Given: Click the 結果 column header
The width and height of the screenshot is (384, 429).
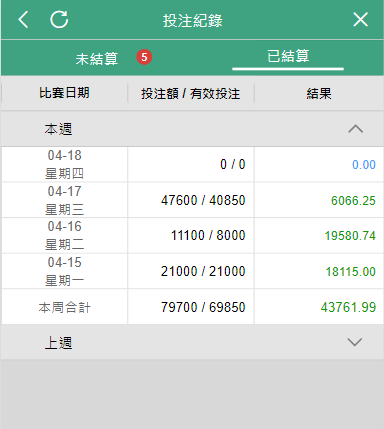Looking at the screenshot, I should pyautogui.click(x=319, y=94).
